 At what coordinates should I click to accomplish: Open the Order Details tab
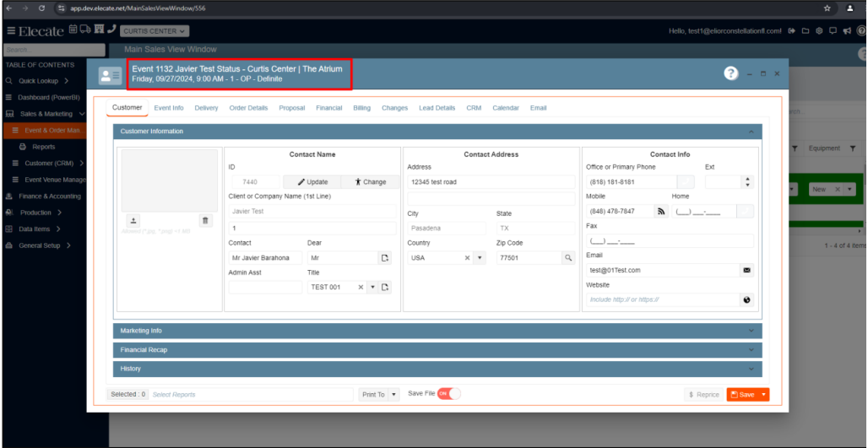248,108
